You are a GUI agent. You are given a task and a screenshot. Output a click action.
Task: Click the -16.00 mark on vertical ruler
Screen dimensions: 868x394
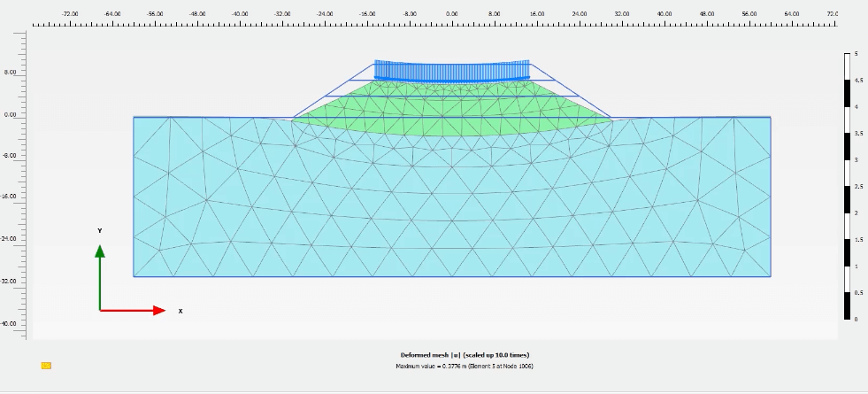(x=9, y=197)
